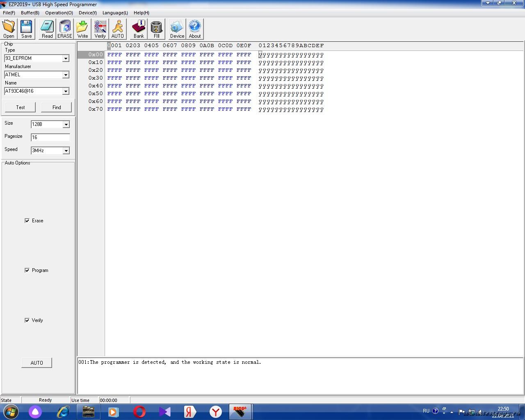Open the Operation(O) menu
This screenshot has height=420, width=525.
(x=59, y=13)
